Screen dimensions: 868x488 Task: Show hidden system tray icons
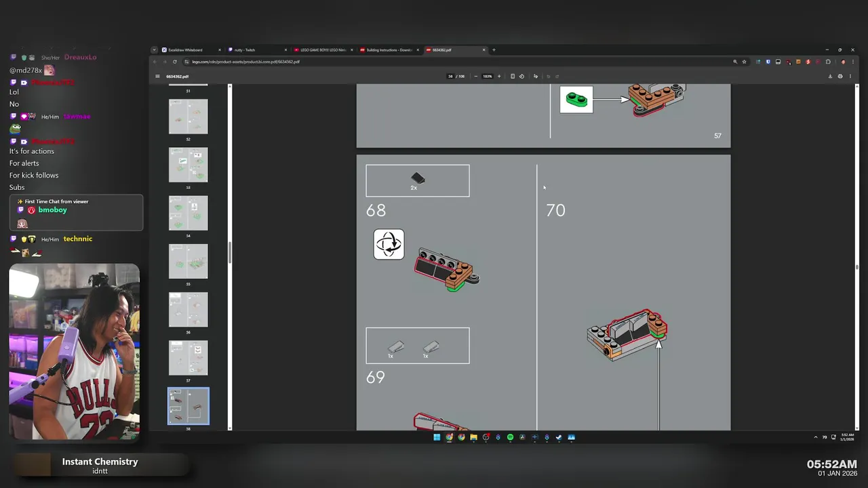[815, 437]
